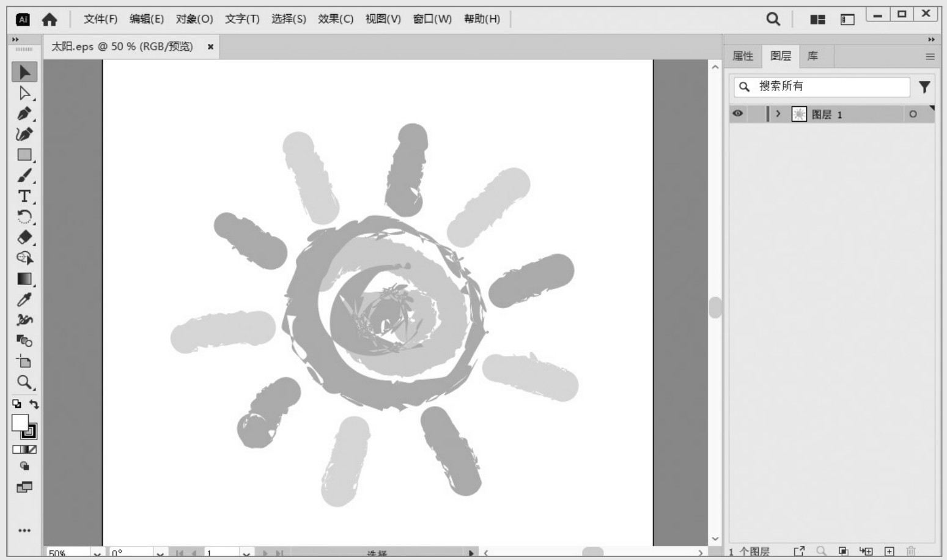Open the 效果(C) menu
Viewport: 947px width, 560px height.
[x=335, y=19]
